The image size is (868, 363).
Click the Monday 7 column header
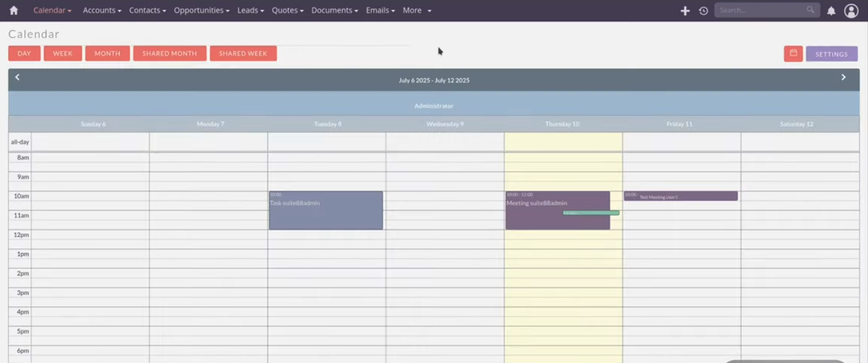pyautogui.click(x=211, y=124)
